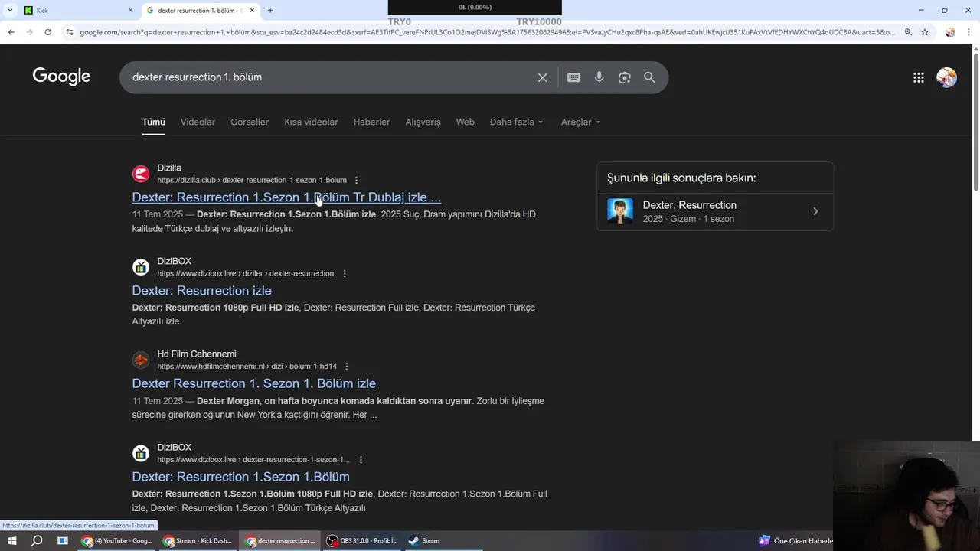Screen dimensions: 980x551
Task: Close the Kick tab
Action: tap(130, 10)
